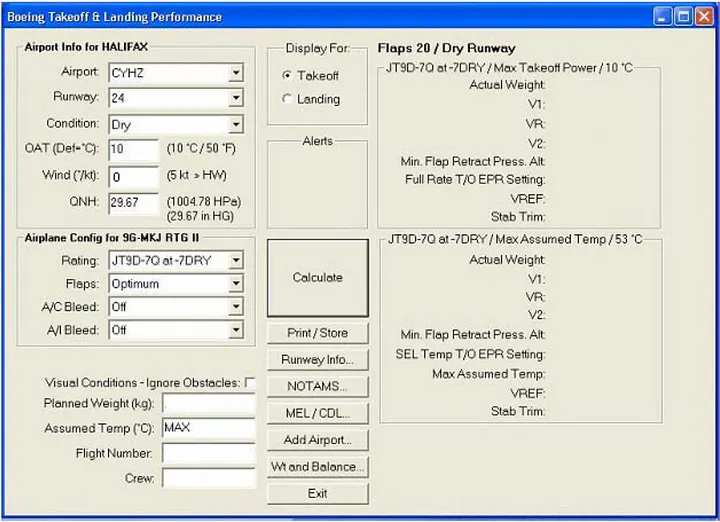Image resolution: width=720 pixels, height=522 pixels.
Task: Click the '(29.67 in HG)' text
Action: (200, 216)
